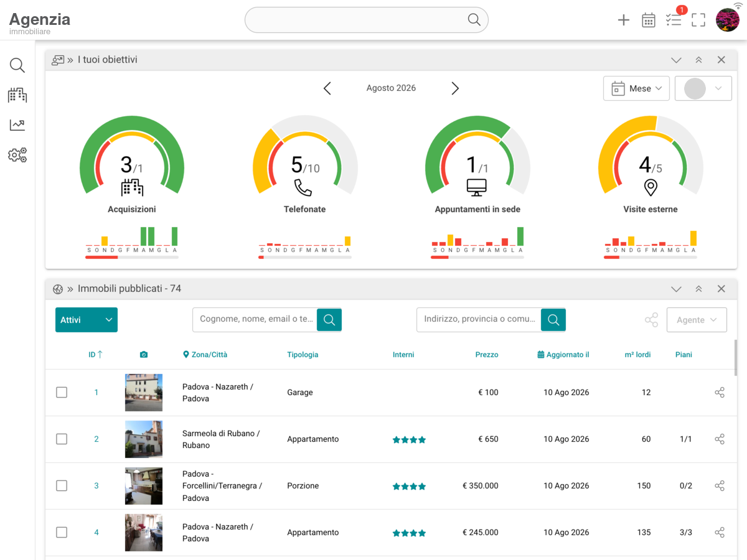
Task: Open the sidebar settings gears icon
Action: tap(17, 155)
